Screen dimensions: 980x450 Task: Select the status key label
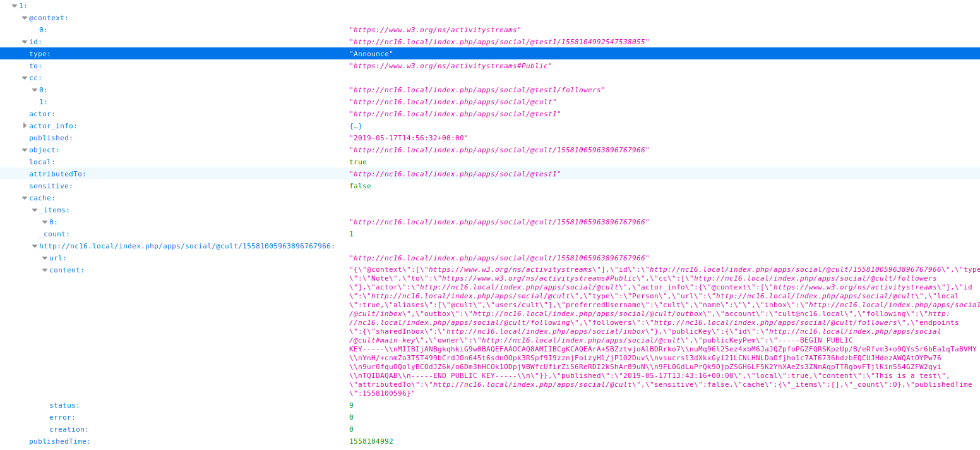65,405
